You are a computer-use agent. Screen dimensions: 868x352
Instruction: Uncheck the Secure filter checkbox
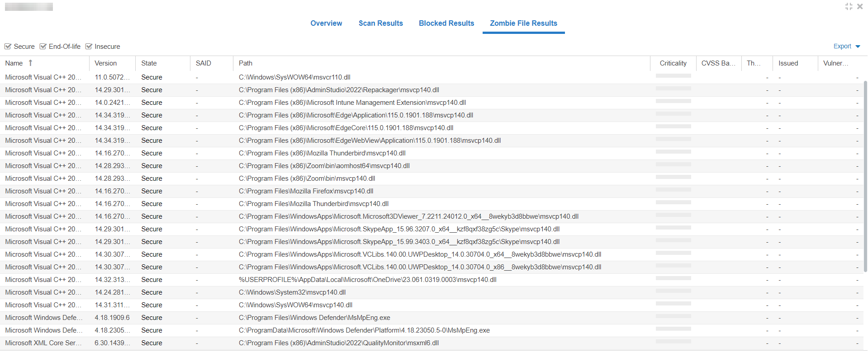8,47
